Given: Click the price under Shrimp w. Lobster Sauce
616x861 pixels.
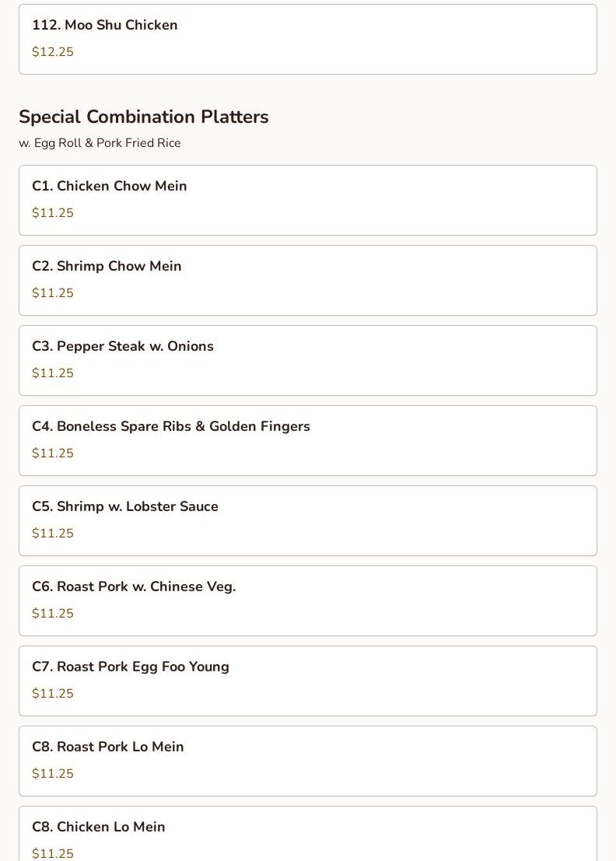Looking at the screenshot, I should (x=53, y=534).
